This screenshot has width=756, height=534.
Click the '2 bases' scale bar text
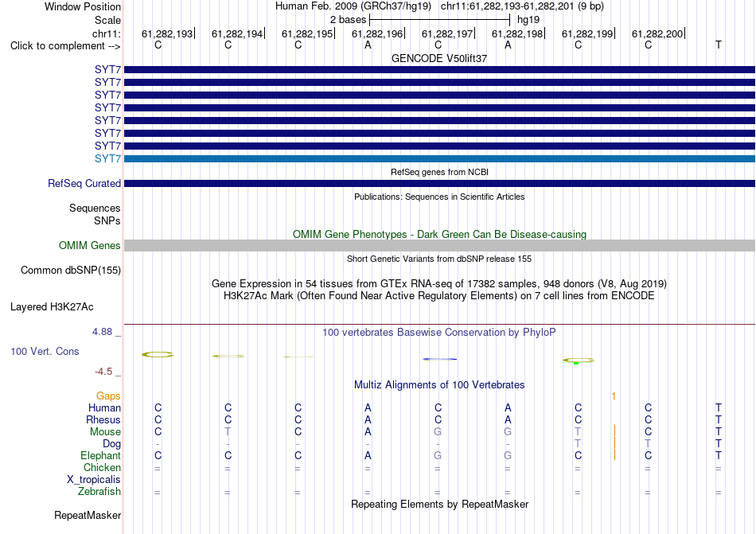[x=348, y=20]
